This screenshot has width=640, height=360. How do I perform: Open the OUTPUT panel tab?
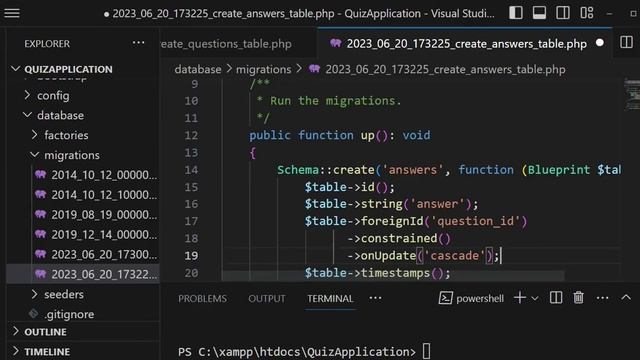click(x=267, y=298)
